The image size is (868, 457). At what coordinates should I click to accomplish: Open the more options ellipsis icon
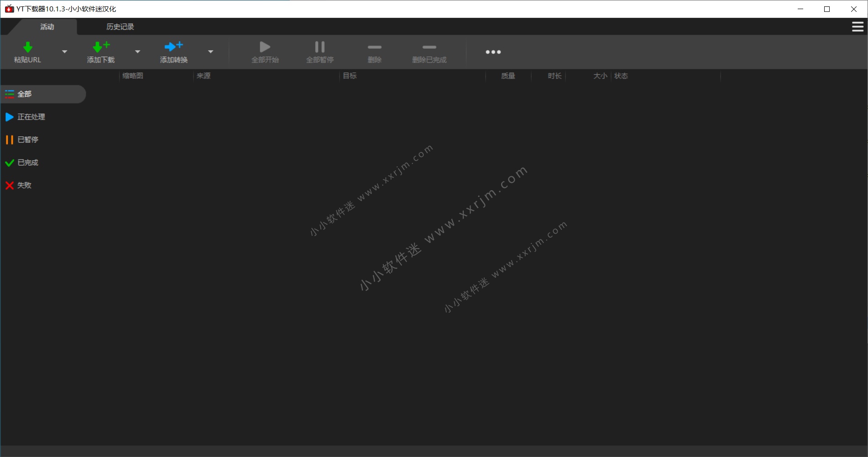tap(493, 52)
